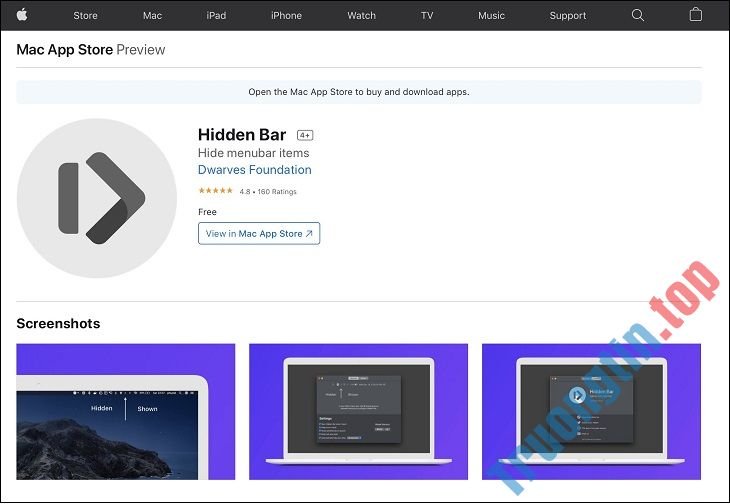This screenshot has height=504, width=730.
Task: Open the Dwarves Foundation developer link
Action: click(255, 170)
